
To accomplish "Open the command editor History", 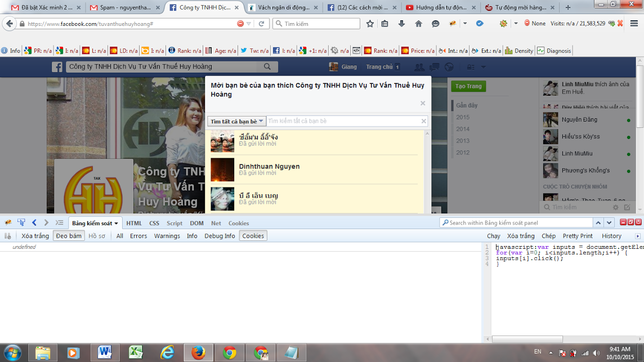I will point(611,236).
